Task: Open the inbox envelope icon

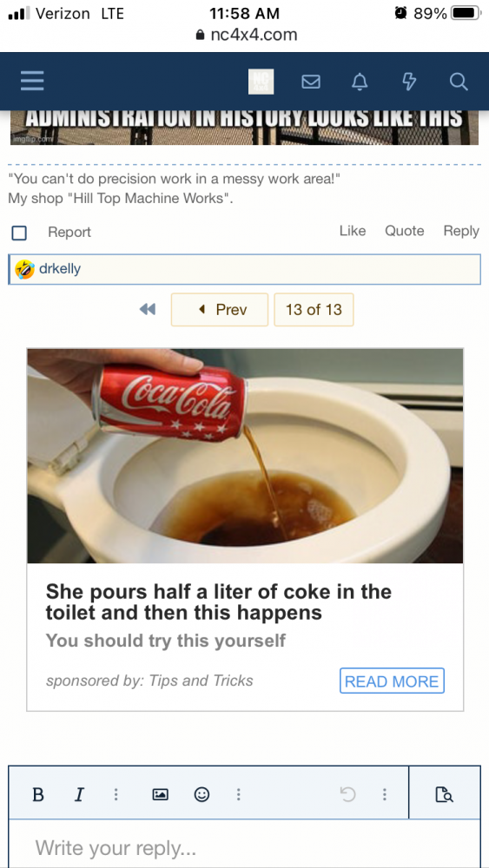Action: click(x=311, y=82)
